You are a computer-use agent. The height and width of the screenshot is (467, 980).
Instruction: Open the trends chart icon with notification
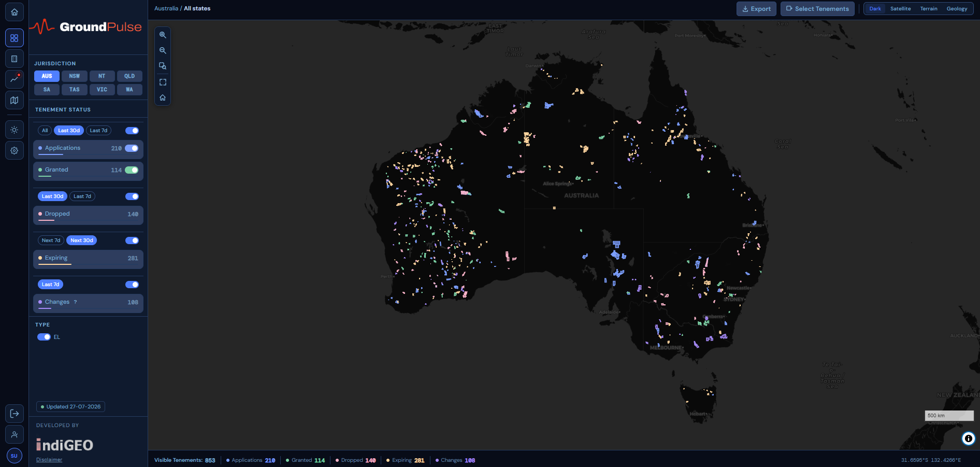(x=15, y=79)
